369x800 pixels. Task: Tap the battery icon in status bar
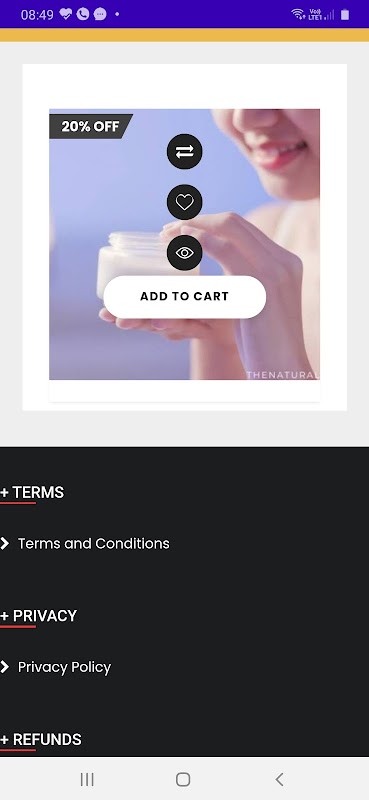point(345,15)
